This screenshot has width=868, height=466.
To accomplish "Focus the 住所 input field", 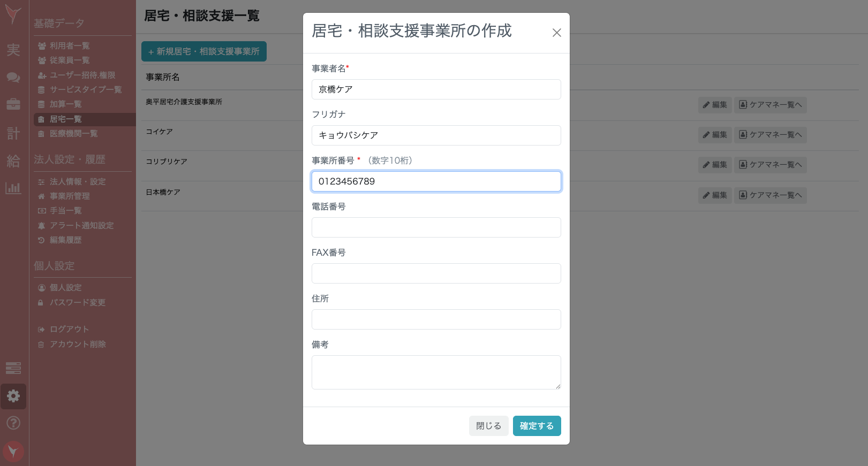I will pos(436,319).
